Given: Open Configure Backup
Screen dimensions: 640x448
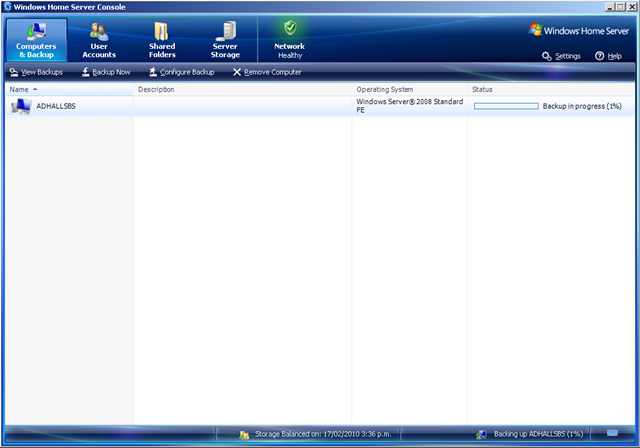Looking at the screenshot, I should (181, 72).
